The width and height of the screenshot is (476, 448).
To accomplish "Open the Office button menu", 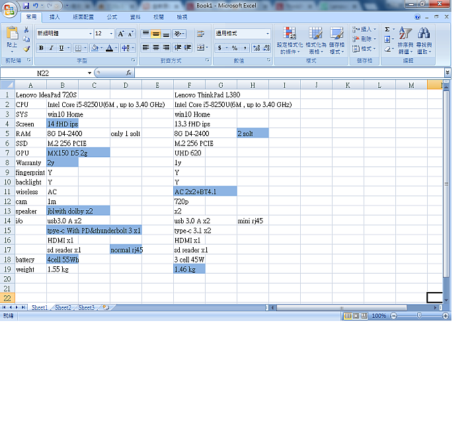I will pos(9,9).
